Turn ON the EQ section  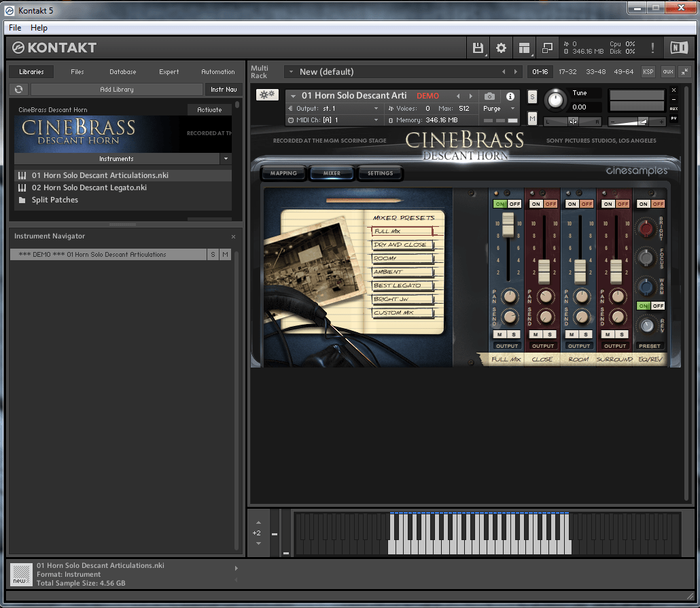click(644, 204)
